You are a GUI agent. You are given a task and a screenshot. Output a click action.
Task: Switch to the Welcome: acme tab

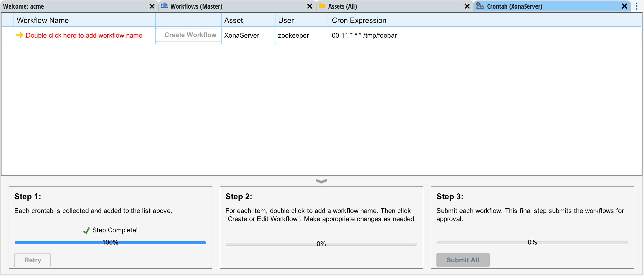(23, 6)
